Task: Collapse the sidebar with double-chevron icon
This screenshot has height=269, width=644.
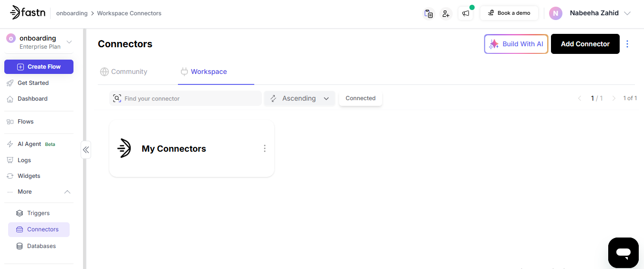Action: 86,150
